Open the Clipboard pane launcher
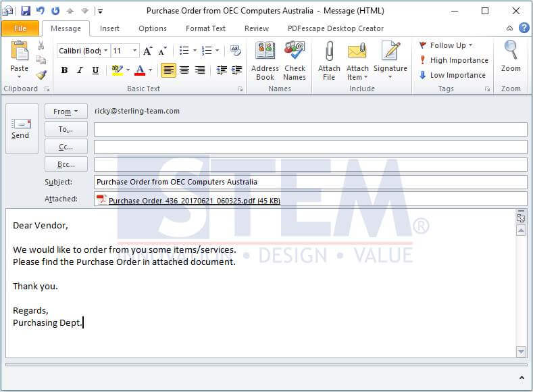Viewport: 533px width, 392px height. tap(47, 89)
